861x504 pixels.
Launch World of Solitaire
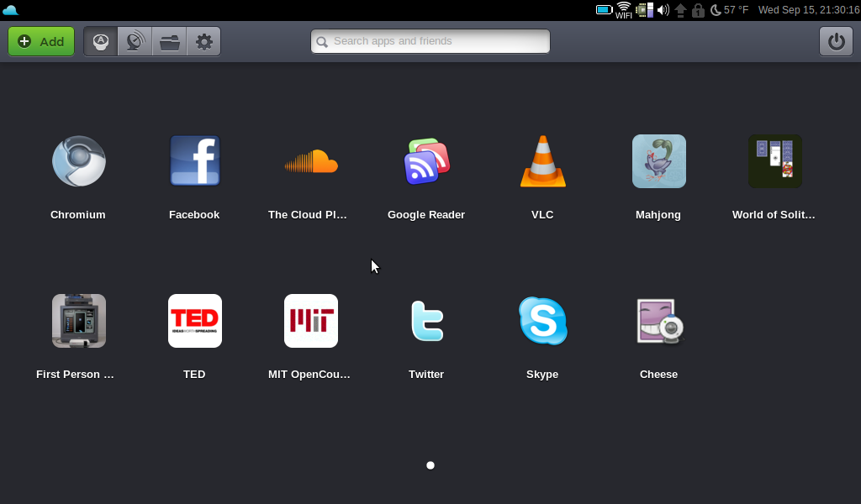click(x=774, y=161)
